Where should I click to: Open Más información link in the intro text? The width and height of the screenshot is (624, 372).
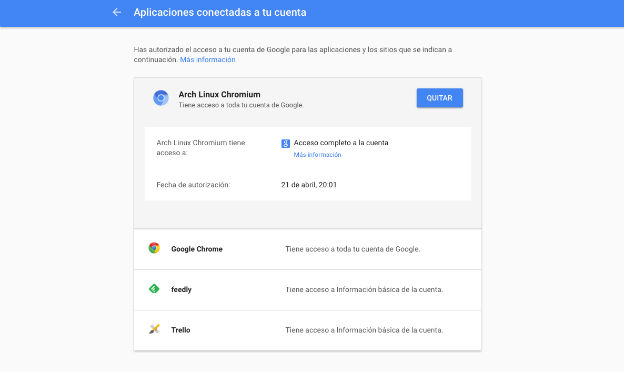tap(207, 60)
